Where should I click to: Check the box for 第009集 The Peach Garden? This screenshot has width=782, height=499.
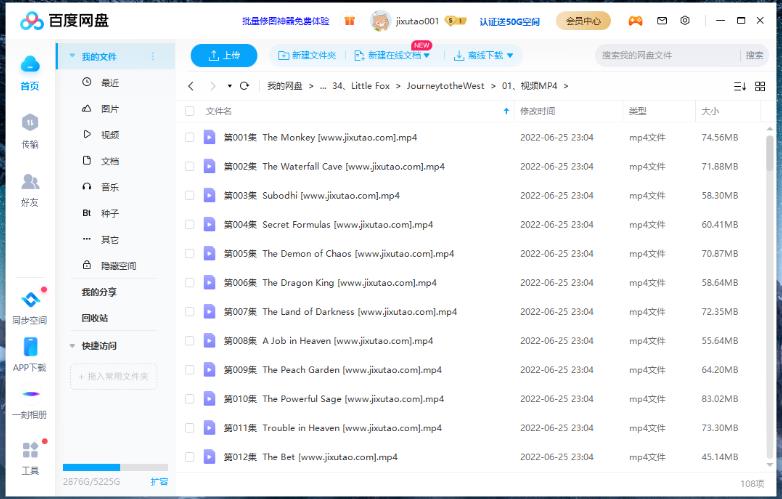pos(190,370)
